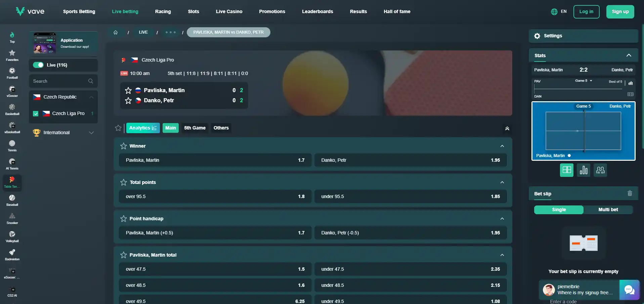Select Badminton in the sports sidebar
This screenshot has width=644, height=304.
point(12,255)
